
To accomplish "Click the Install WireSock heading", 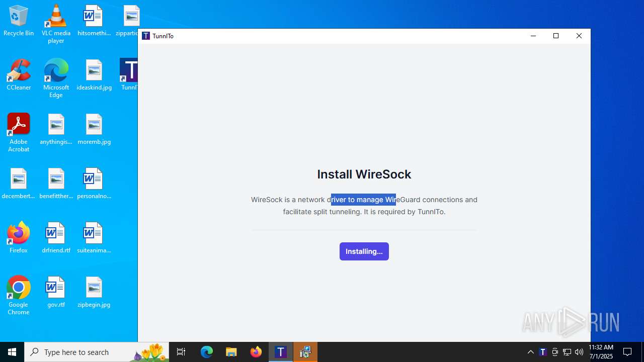I will [x=364, y=174].
